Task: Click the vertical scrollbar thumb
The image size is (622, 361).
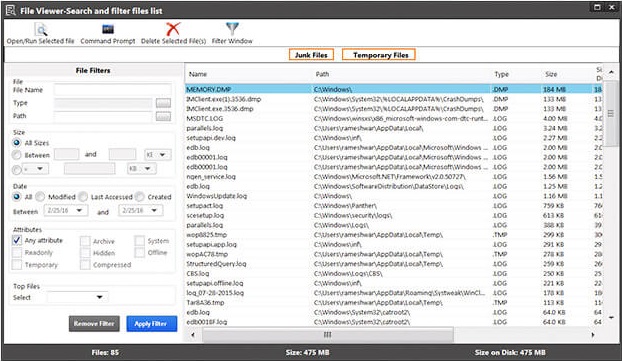Action: [x=611, y=113]
